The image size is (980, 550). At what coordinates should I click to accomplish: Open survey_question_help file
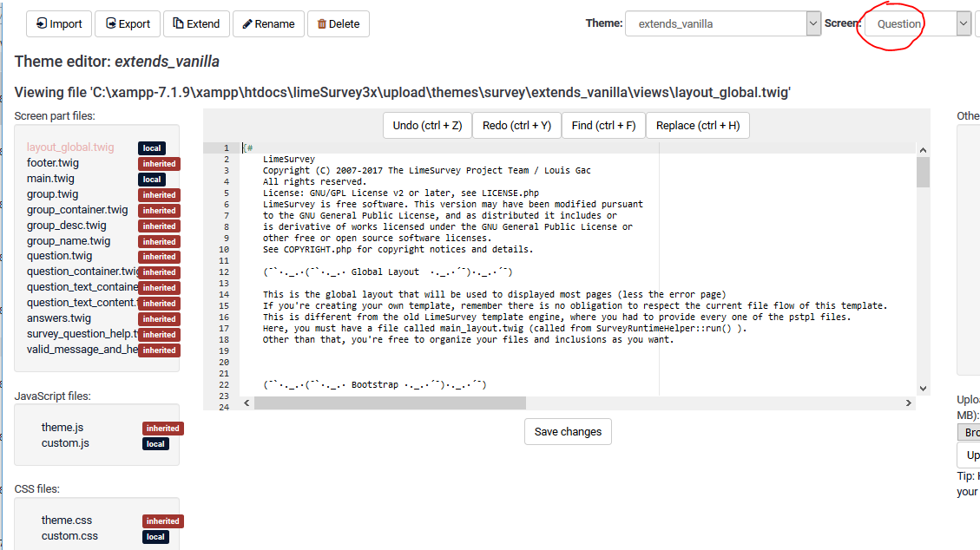(x=82, y=334)
